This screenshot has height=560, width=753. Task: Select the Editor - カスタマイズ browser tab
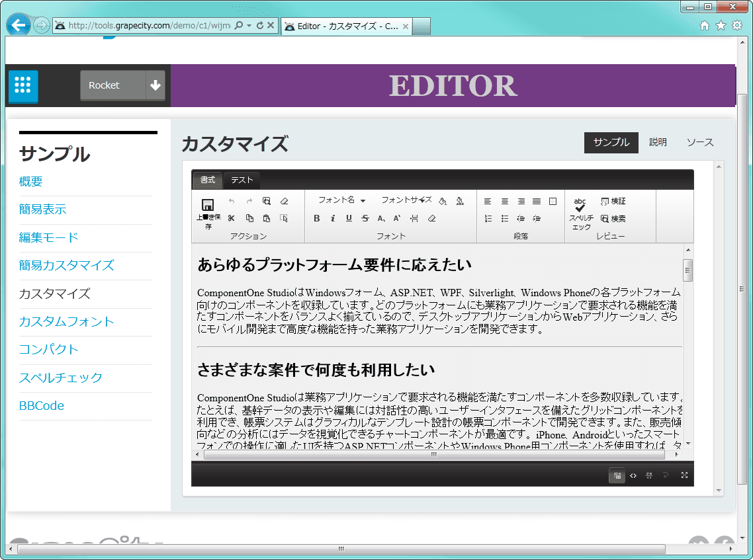346,26
